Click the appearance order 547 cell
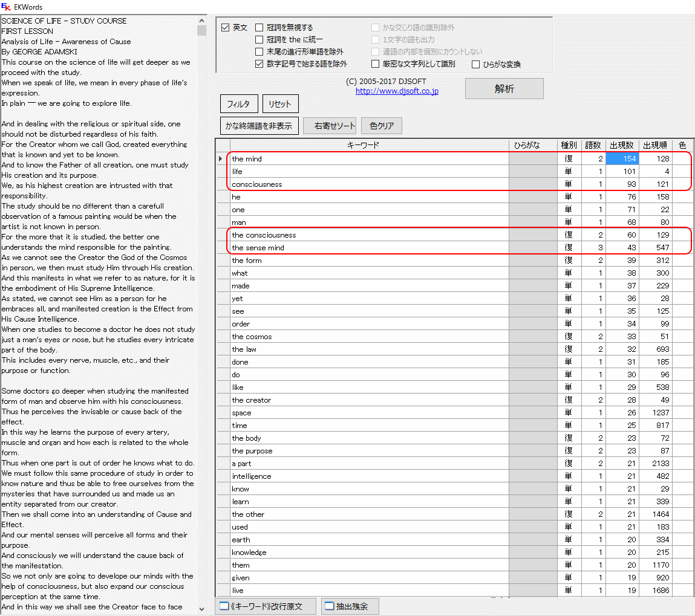Screen dimensions: 695x616 click(655, 248)
